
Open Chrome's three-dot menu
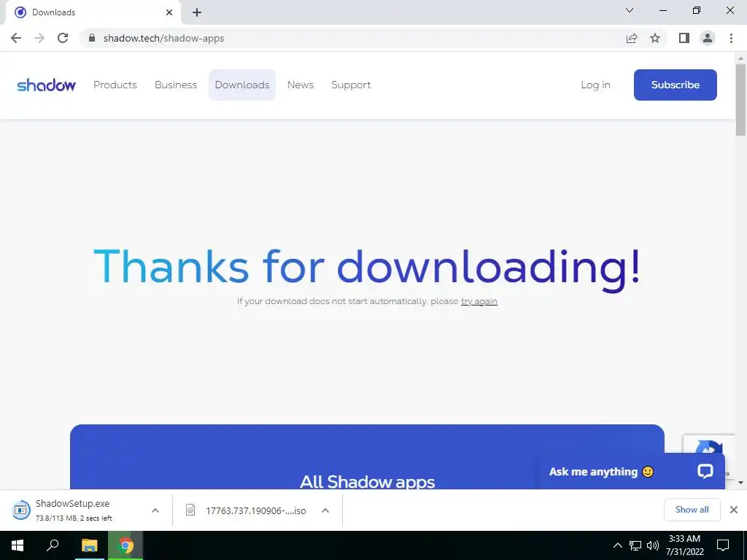coord(731,38)
